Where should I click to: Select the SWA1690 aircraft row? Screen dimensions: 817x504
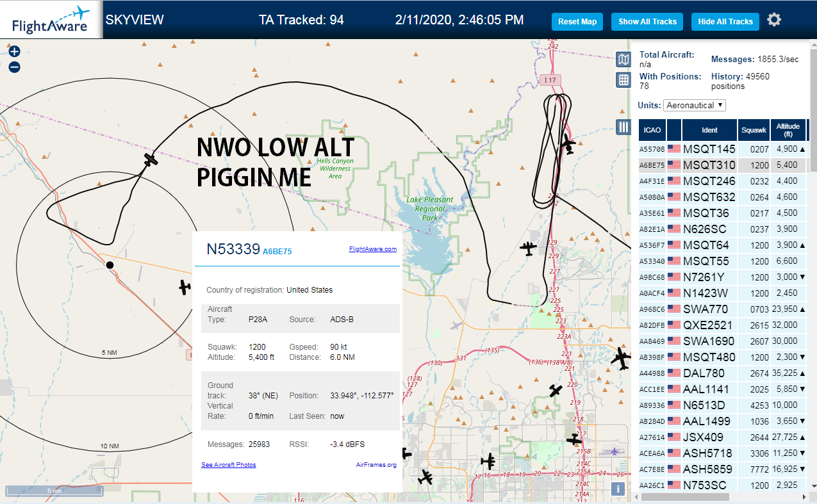click(723, 341)
